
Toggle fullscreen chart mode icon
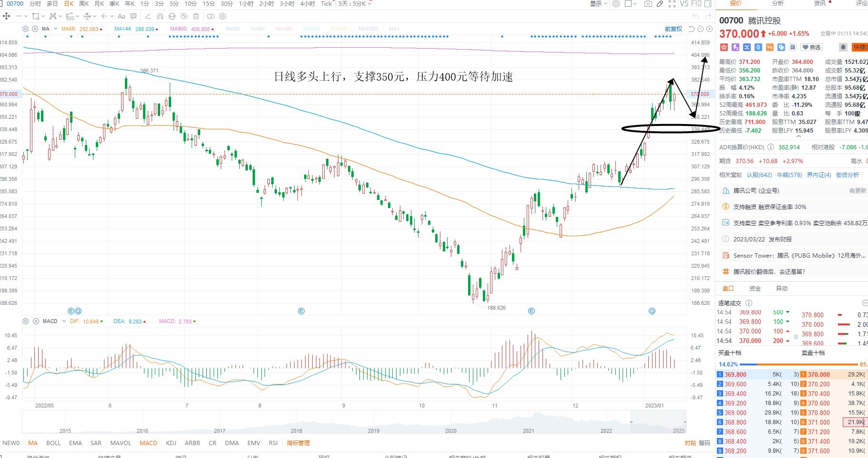pos(672,4)
